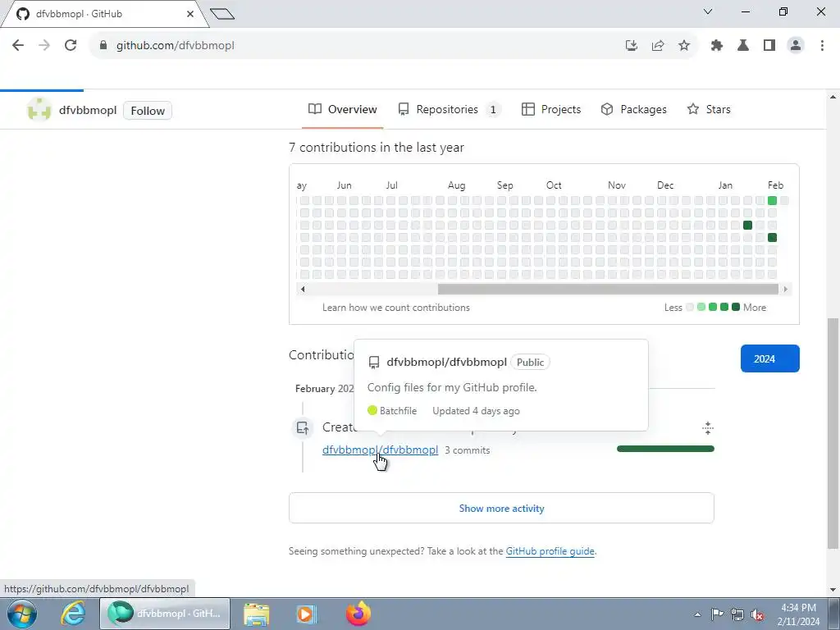Image resolution: width=840 pixels, height=630 pixels.
Task: Click the dfvbbmopl profile avatar
Action: click(x=39, y=110)
